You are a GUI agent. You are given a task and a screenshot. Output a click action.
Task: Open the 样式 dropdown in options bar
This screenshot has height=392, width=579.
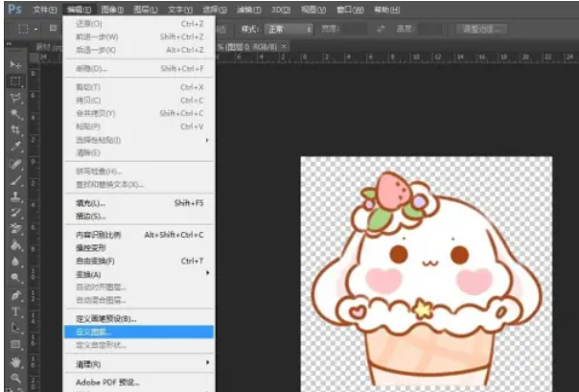coord(289,30)
